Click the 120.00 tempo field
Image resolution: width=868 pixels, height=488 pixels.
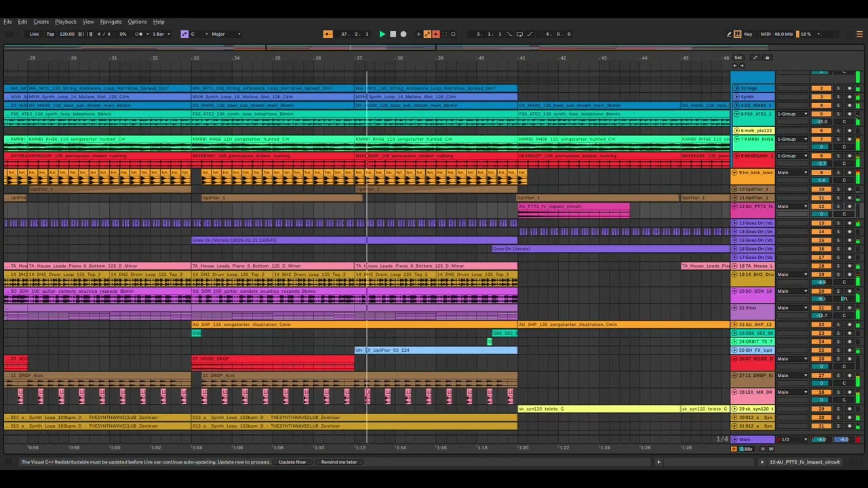67,34
